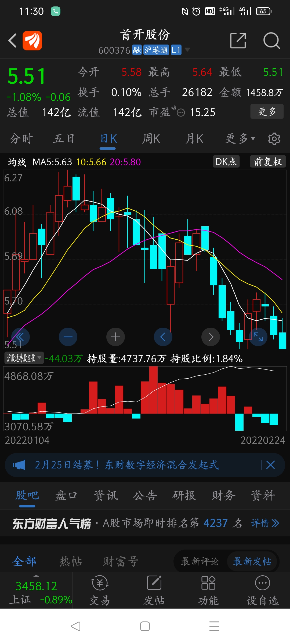Open chart settings gear icon

[x=274, y=139]
